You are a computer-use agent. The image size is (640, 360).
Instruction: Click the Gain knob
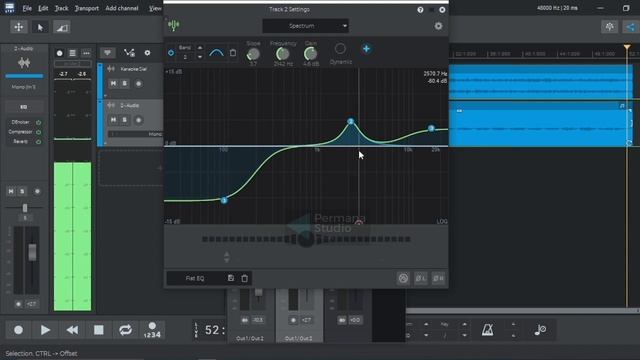[311, 54]
